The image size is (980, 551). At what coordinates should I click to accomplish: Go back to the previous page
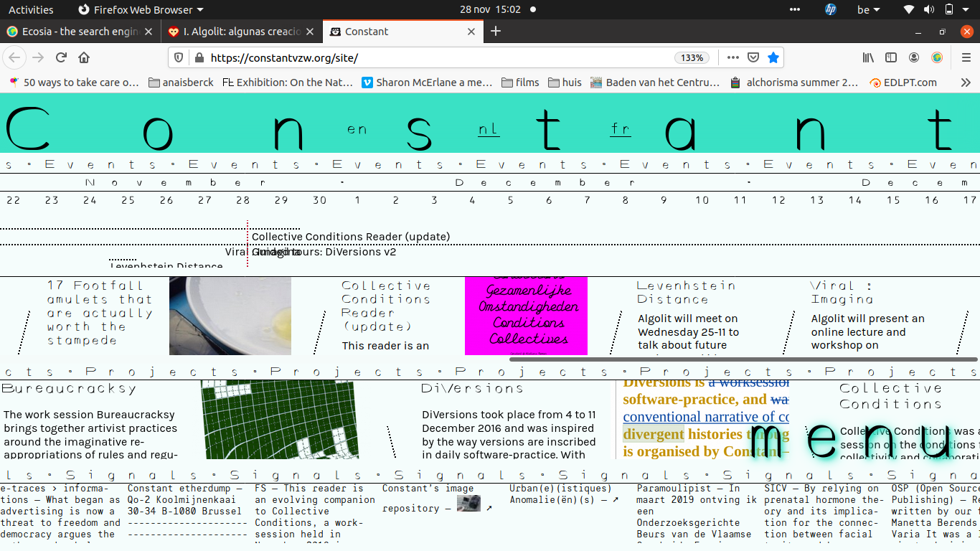(x=15, y=57)
